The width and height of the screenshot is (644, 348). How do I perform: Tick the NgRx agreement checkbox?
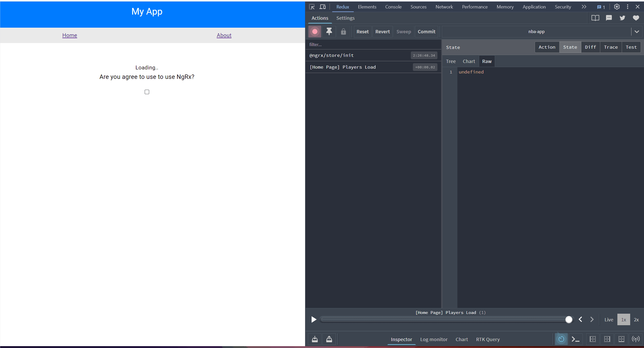pos(147,92)
